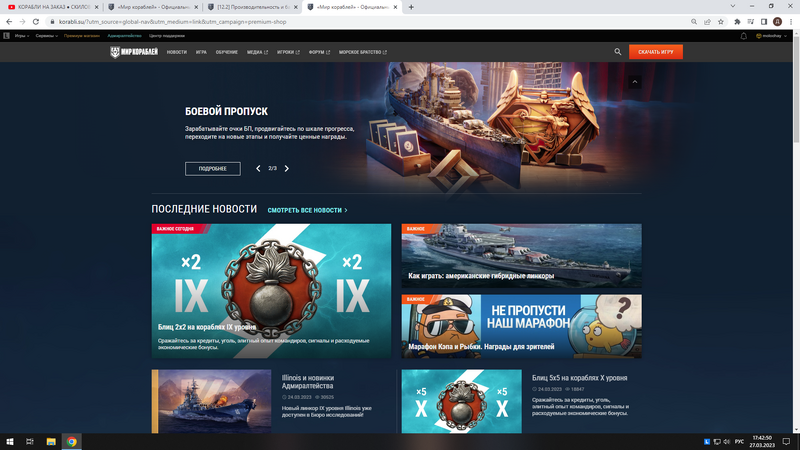Click the Windows Start button

tap(9, 441)
